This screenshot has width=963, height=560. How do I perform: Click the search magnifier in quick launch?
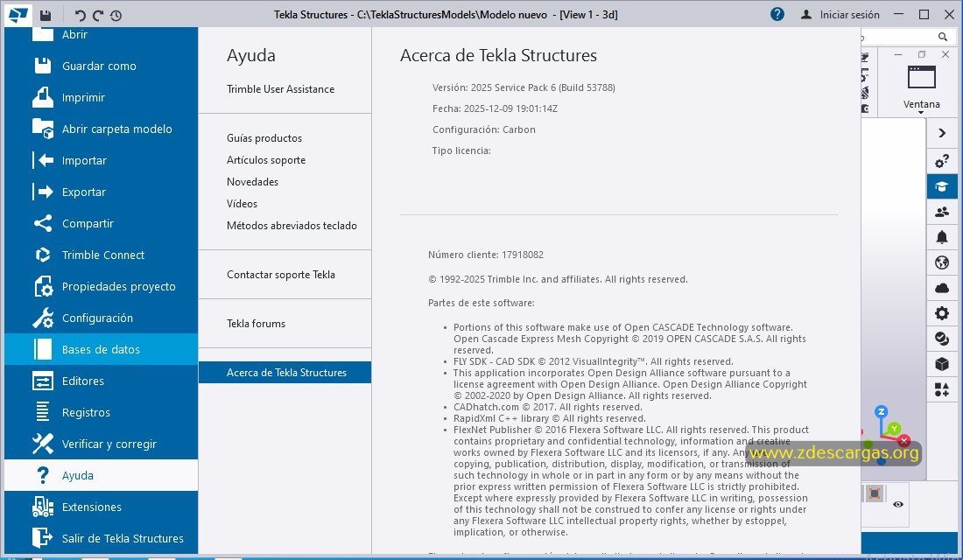click(943, 37)
